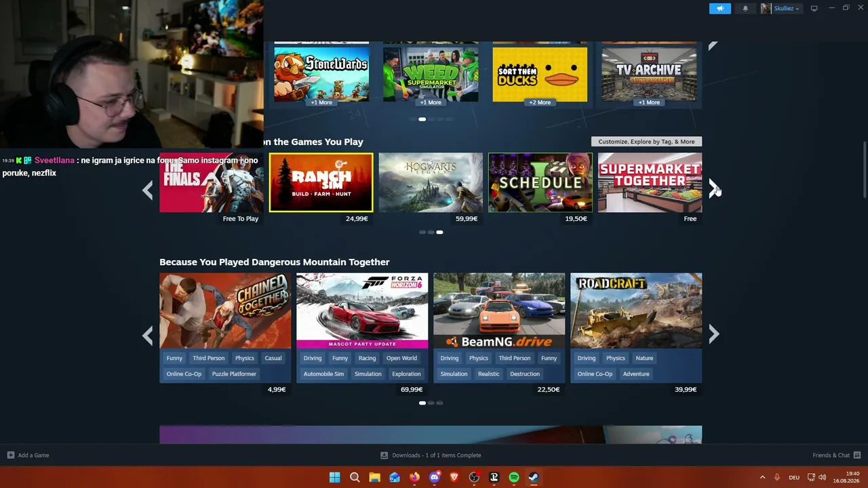Open the taskbar clock showing 19:40
This screenshot has width=868, height=488.
tap(846, 477)
